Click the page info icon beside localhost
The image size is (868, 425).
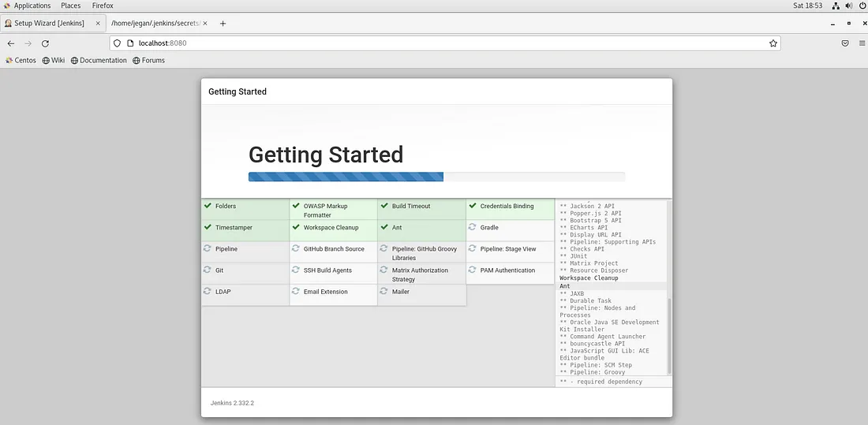coord(130,43)
